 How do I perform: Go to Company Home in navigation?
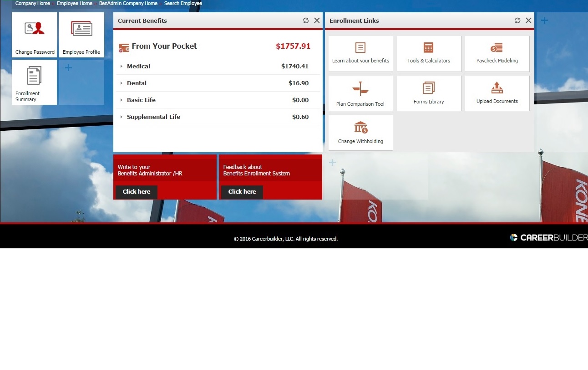pyautogui.click(x=32, y=3)
